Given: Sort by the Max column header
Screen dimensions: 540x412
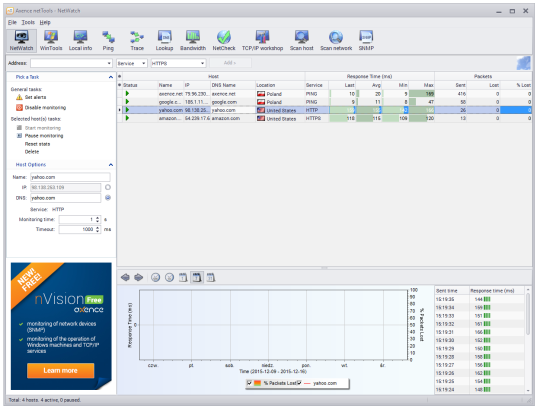Looking at the screenshot, I should coord(422,85).
